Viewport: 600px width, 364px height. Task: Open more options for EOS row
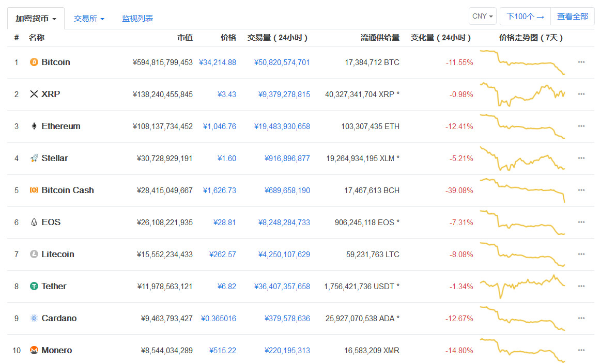point(581,222)
